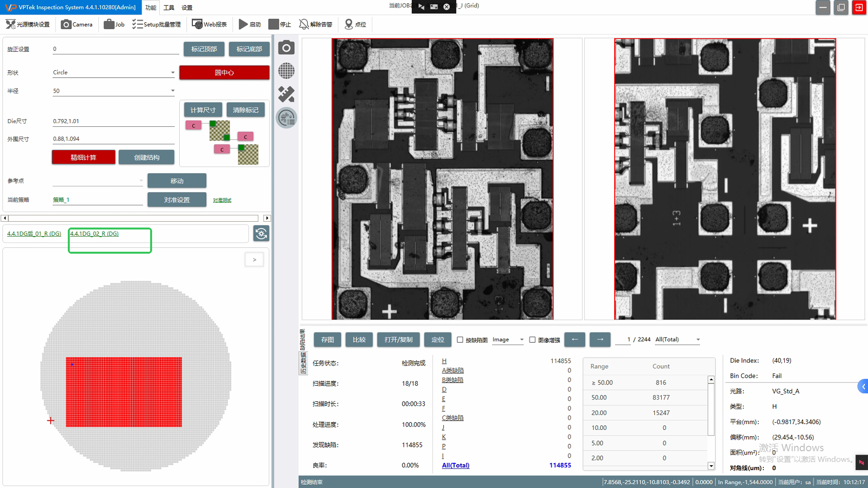Click the camera capture sidebar icon
Screen dimensions: 868x488
point(286,48)
